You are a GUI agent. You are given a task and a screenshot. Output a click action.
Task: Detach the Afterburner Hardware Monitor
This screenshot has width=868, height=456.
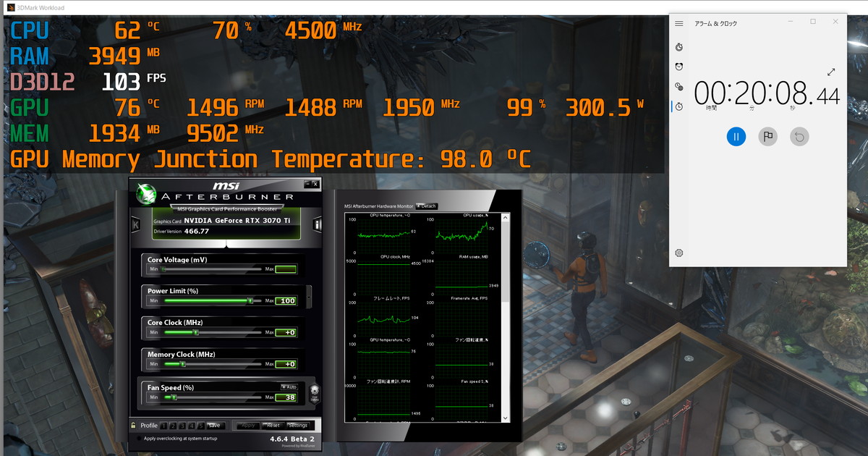(x=427, y=206)
